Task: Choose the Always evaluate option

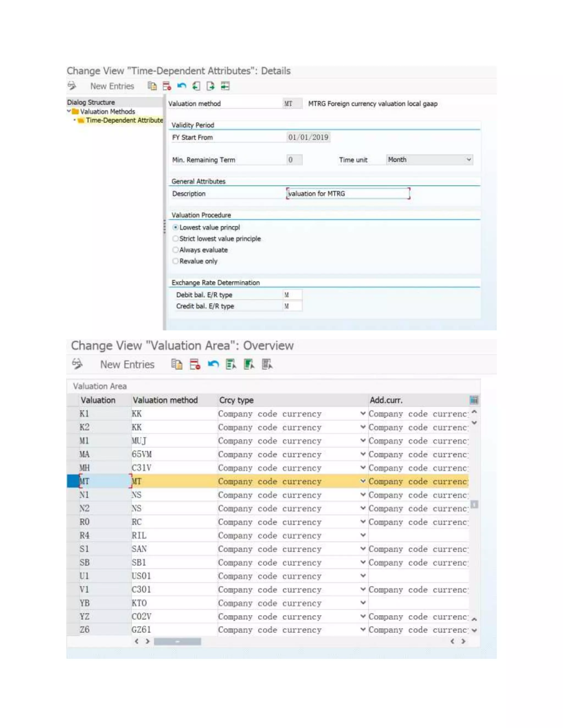Action: (x=175, y=250)
